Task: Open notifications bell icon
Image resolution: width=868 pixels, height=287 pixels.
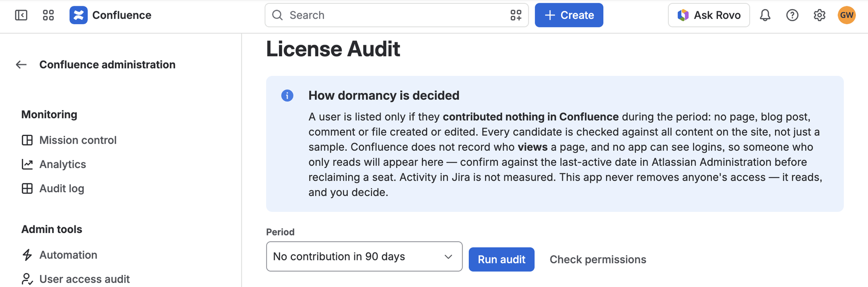Action: pos(765,15)
